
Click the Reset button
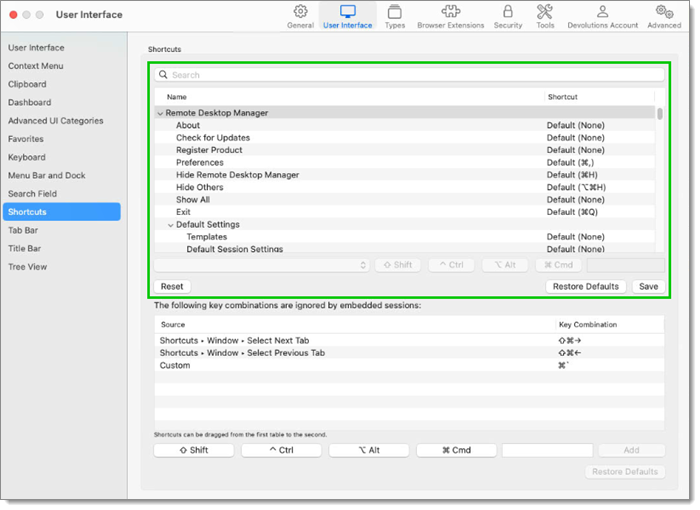coord(172,287)
